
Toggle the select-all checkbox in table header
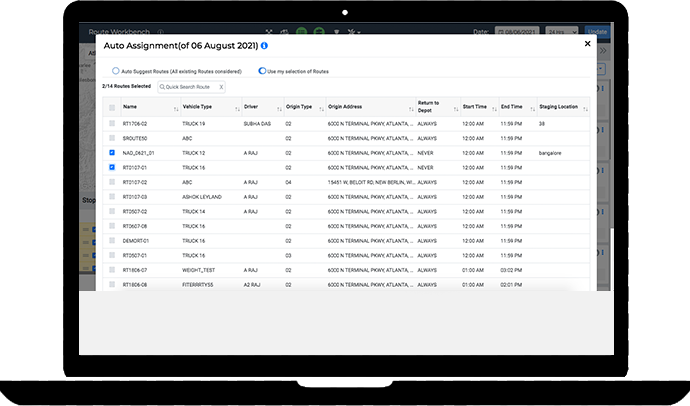coord(112,107)
